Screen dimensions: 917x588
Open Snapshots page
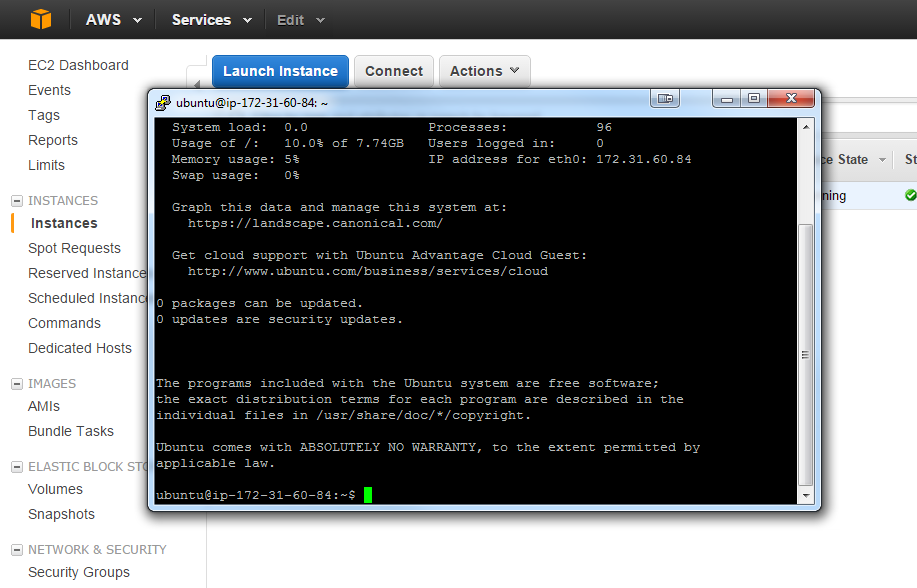61,514
